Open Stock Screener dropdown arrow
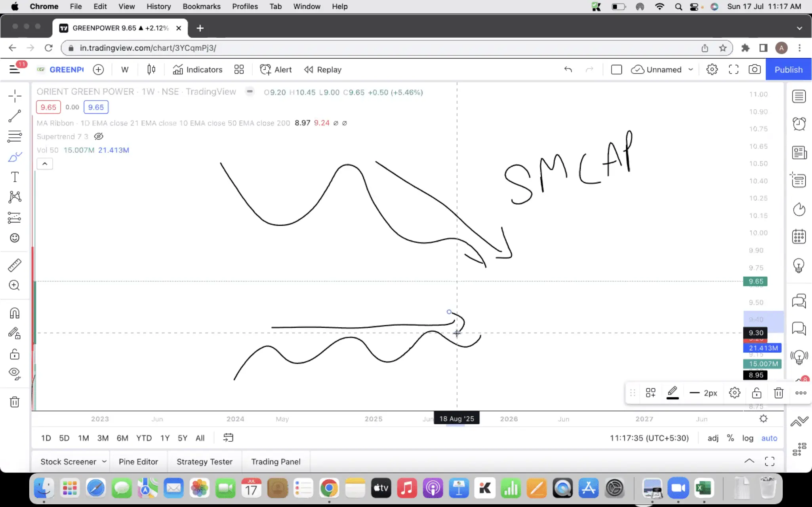 tap(104, 461)
